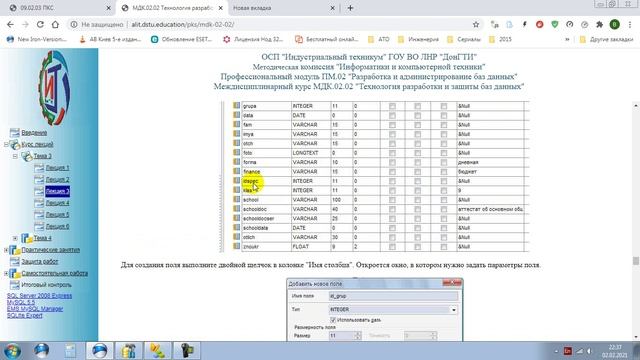Collapse the Курс лекций tree node
Screen dimensions: 640x360
[x=6, y=144]
